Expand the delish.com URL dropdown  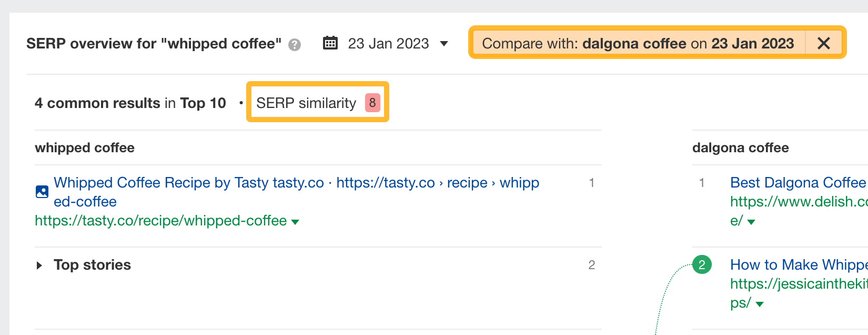point(751,222)
